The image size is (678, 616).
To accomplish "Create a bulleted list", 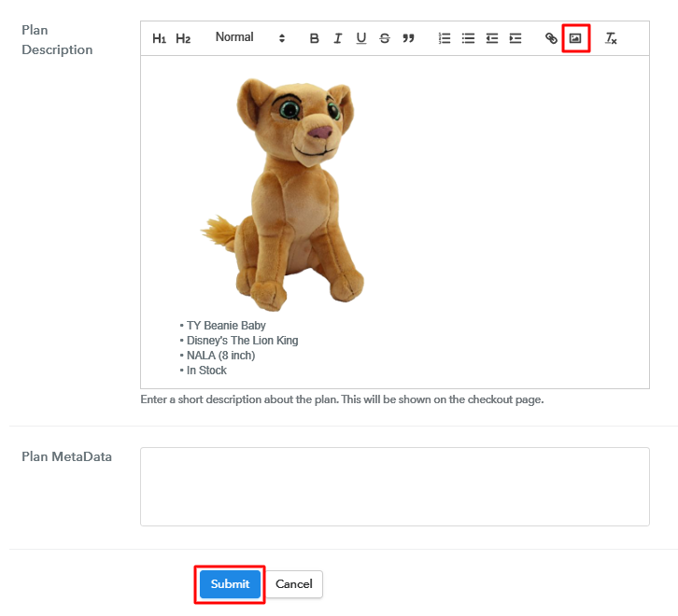I will point(468,38).
